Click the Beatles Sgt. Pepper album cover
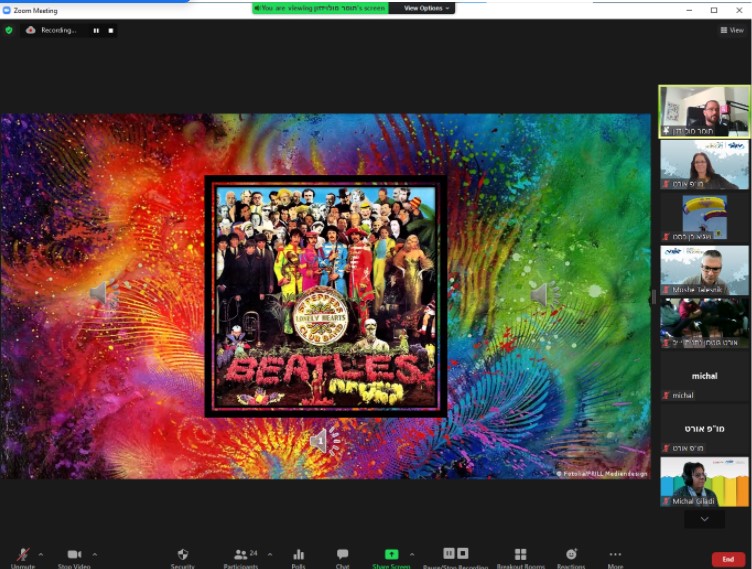The height and width of the screenshot is (569, 752). click(x=326, y=296)
